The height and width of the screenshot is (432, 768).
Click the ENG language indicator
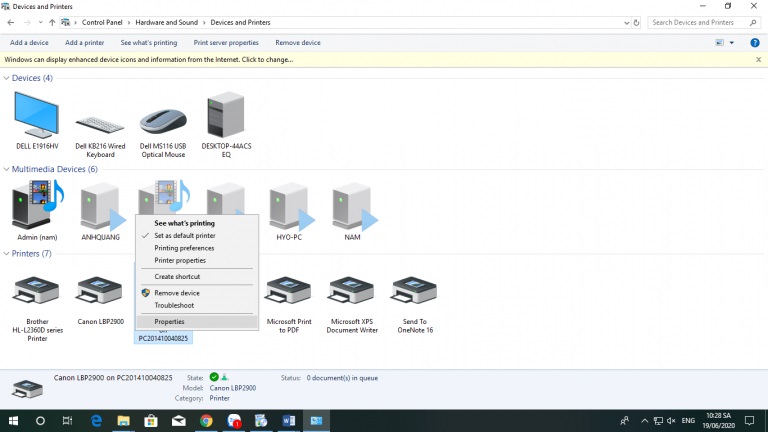tap(688, 421)
